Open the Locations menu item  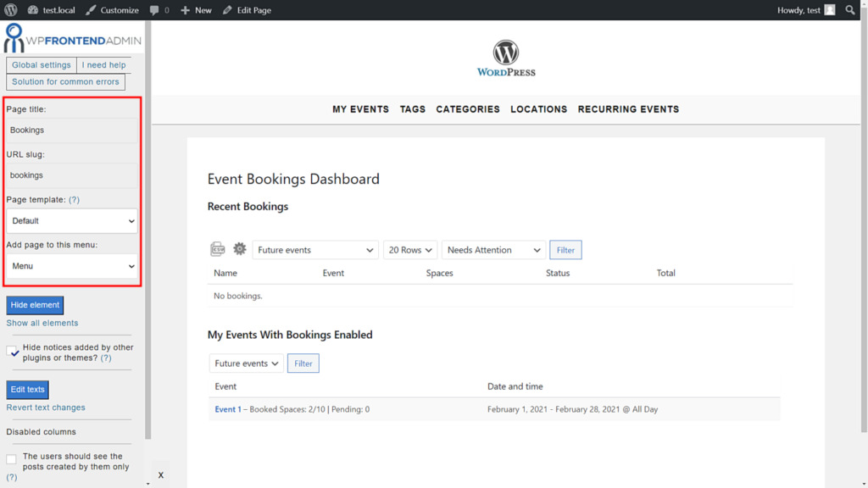(x=538, y=109)
